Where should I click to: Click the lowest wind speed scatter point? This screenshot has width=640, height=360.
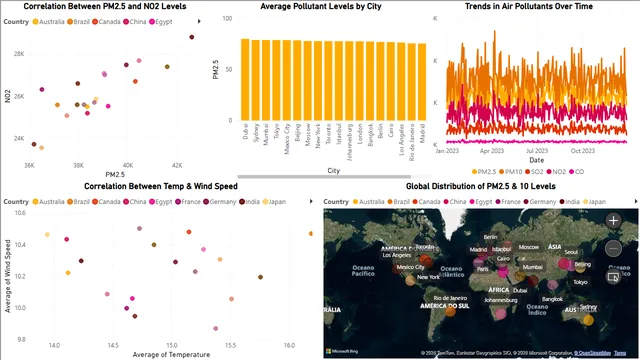tap(216, 329)
